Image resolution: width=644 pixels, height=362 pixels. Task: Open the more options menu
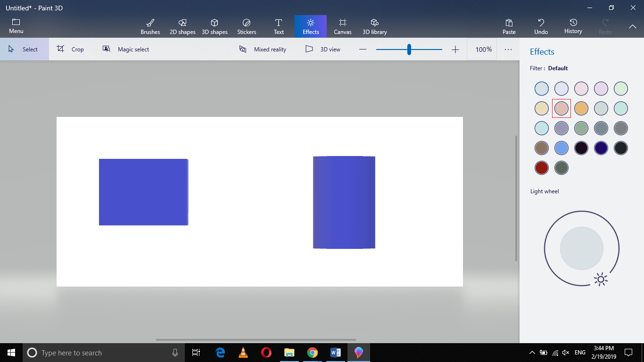508,49
